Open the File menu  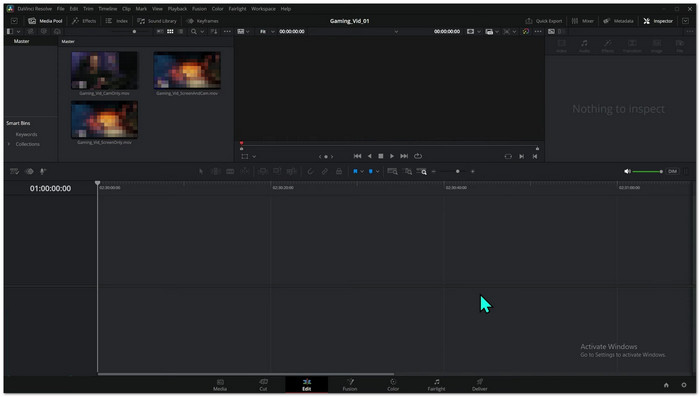click(x=61, y=8)
